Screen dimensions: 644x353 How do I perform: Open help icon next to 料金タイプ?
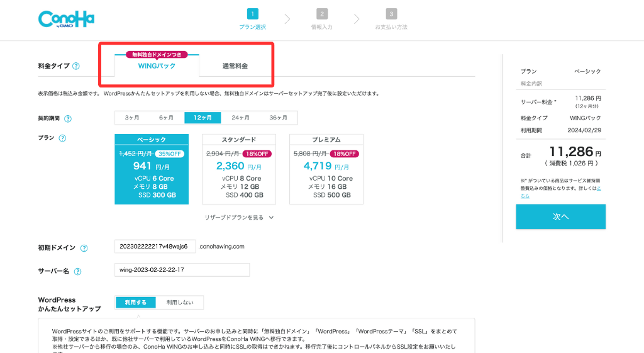point(76,66)
